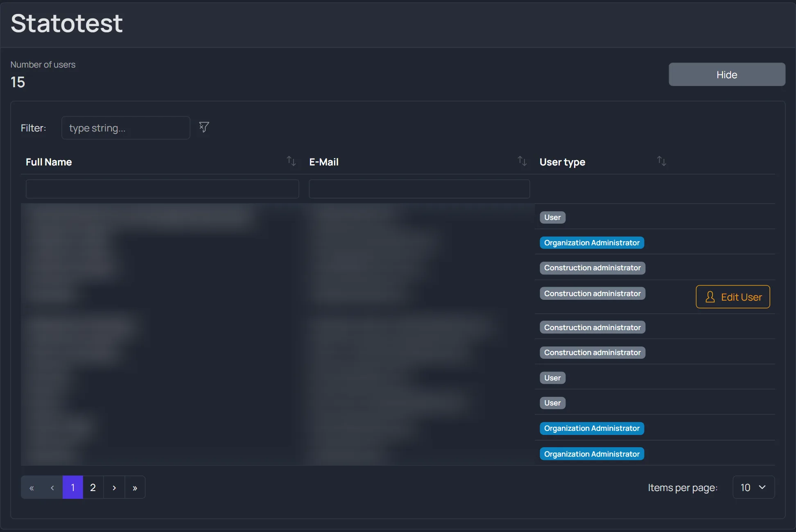The width and height of the screenshot is (796, 532).
Task: Select page 1 in pagination
Action: (73, 487)
